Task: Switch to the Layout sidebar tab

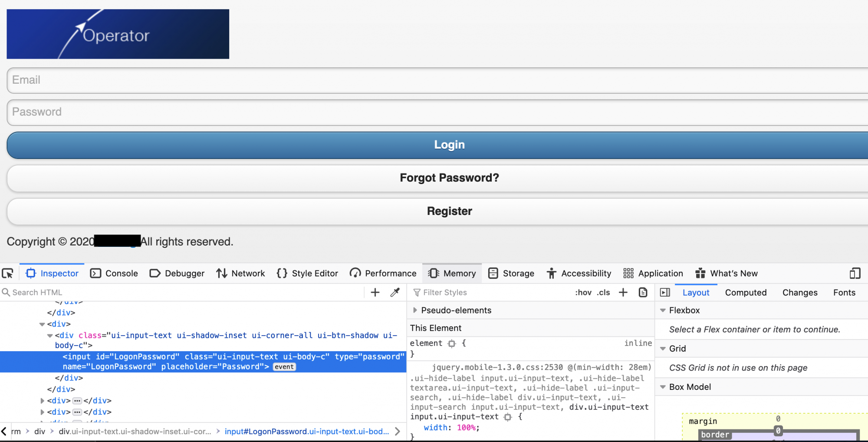Action: coord(696,292)
